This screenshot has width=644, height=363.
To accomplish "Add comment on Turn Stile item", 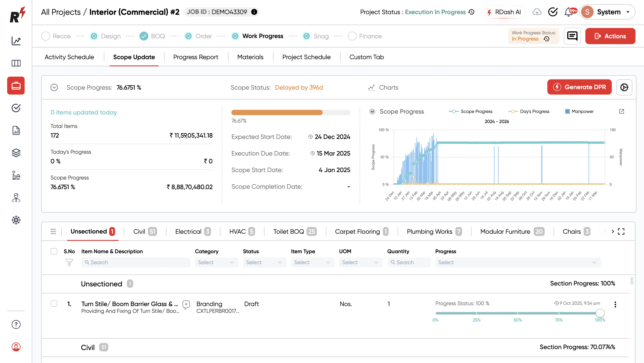I will 186,305.
